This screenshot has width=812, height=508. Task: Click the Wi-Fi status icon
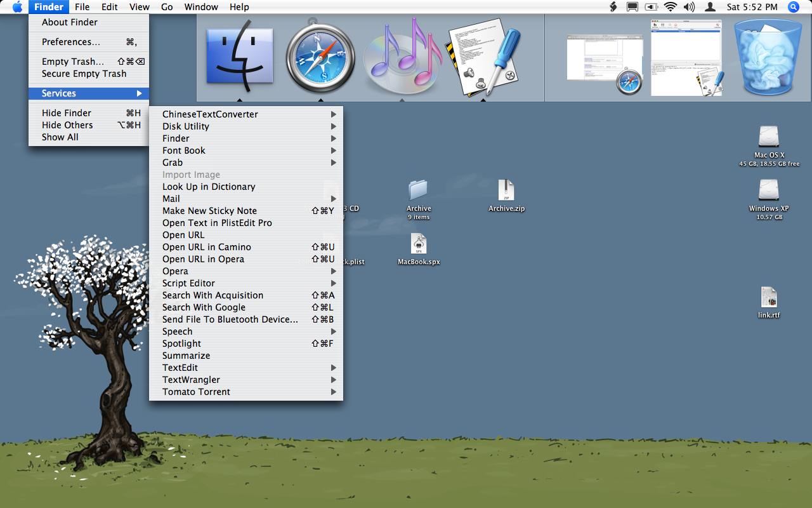(671, 7)
